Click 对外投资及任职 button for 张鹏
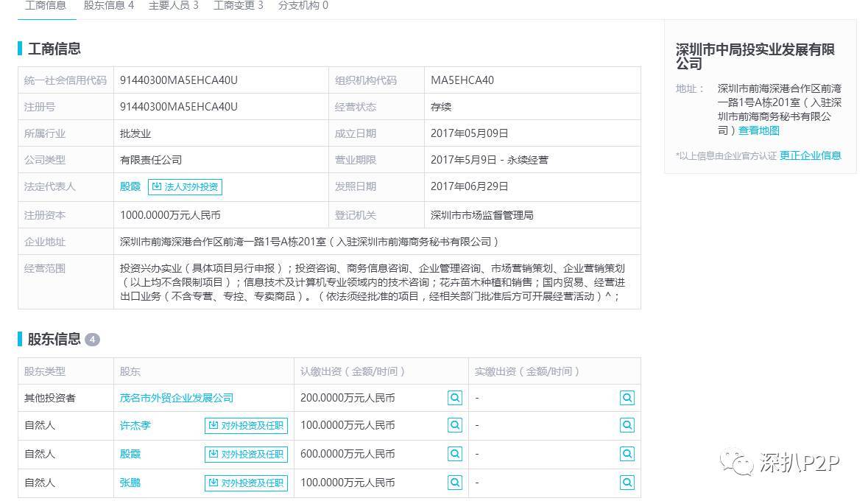 point(246,483)
